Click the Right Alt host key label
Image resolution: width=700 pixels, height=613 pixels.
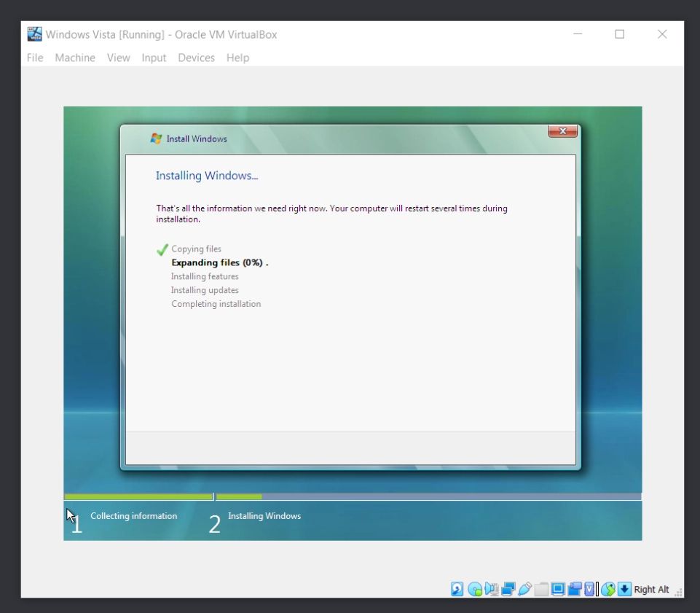coord(651,590)
